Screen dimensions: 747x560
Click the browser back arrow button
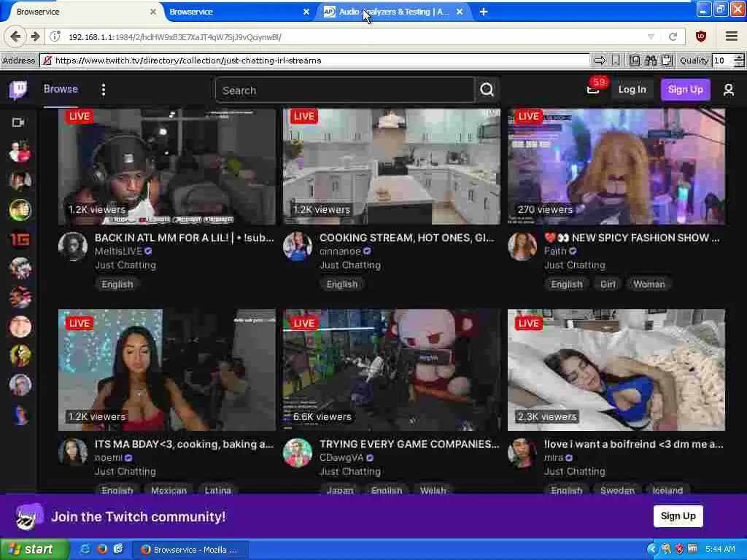tap(15, 36)
